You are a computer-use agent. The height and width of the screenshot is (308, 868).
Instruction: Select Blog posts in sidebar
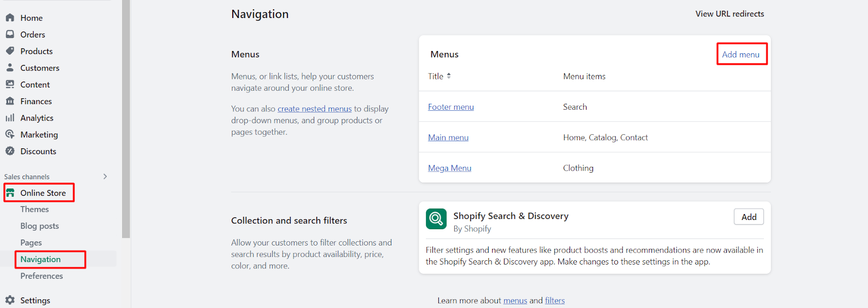pos(40,226)
